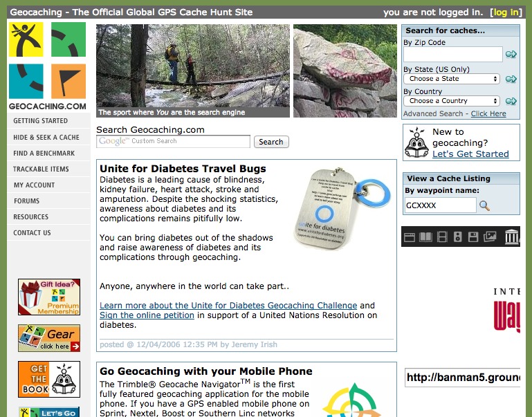Click the go arrow beside Zip Code field
This screenshot has height=417, width=532.
point(511,54)
